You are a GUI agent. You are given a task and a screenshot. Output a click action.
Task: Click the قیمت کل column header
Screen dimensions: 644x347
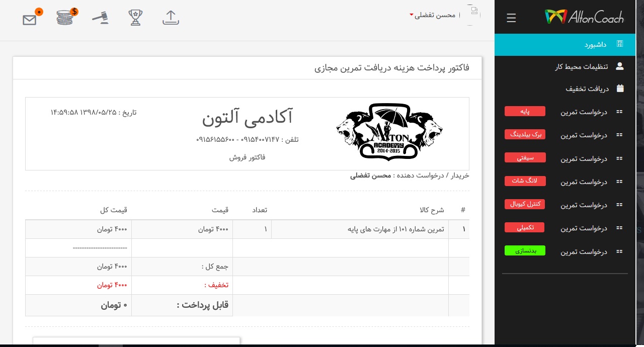[114, 210]
